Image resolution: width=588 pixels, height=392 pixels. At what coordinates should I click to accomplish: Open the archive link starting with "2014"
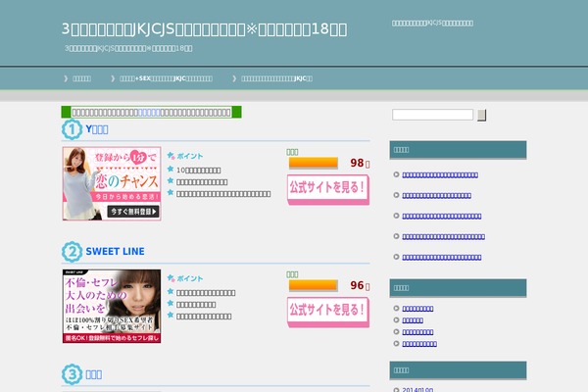[x=417, y=390]
